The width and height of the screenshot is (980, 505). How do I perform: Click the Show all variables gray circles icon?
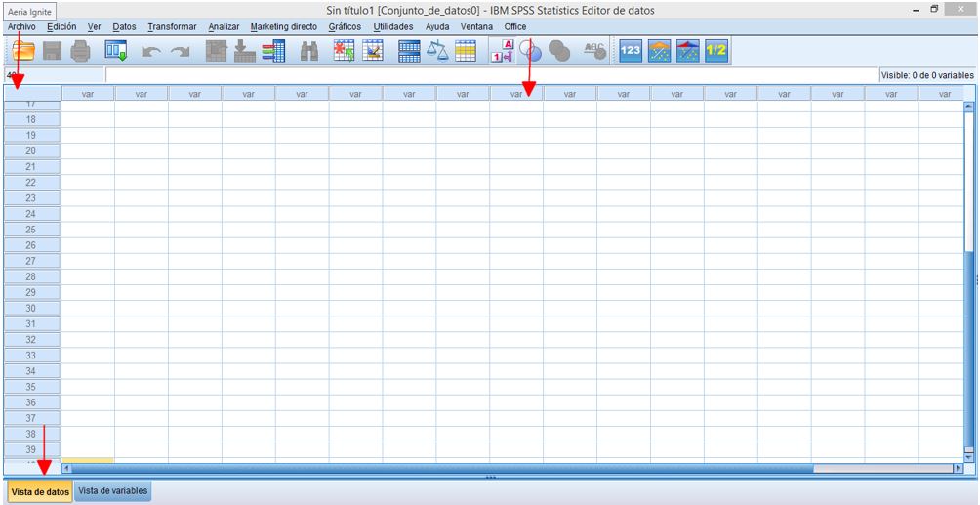point(558,52)
